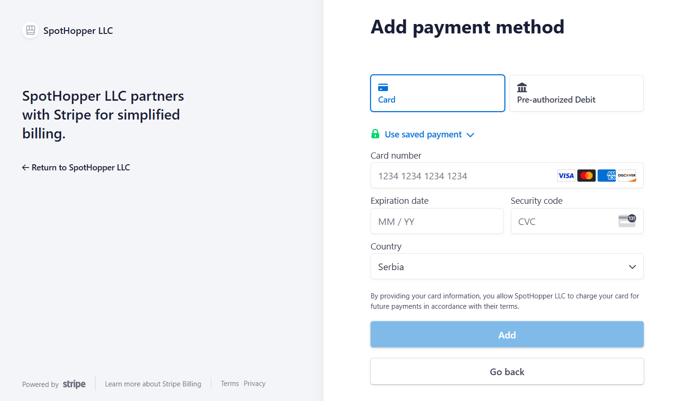Open Learn more about Stripe Billing link
This screenshot has width=688, height=401.
click(x=153, y=384)
